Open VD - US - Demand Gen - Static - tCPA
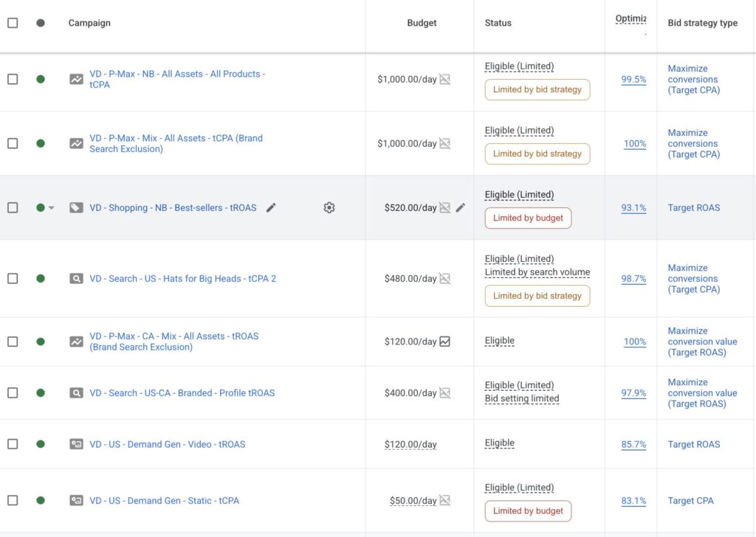The image size is (756, 537). pos(165,500)
